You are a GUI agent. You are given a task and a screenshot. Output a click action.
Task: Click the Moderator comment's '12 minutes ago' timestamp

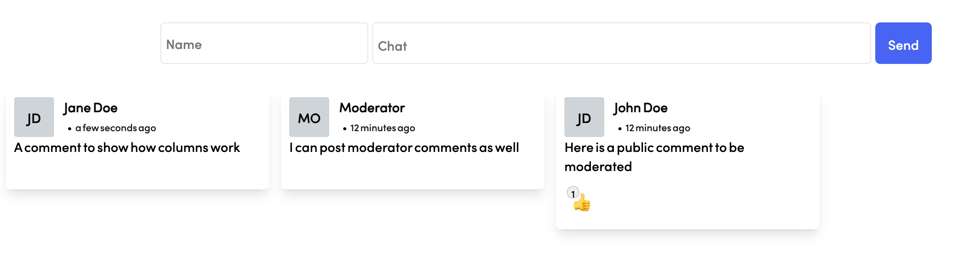click(x=382, y=128)
